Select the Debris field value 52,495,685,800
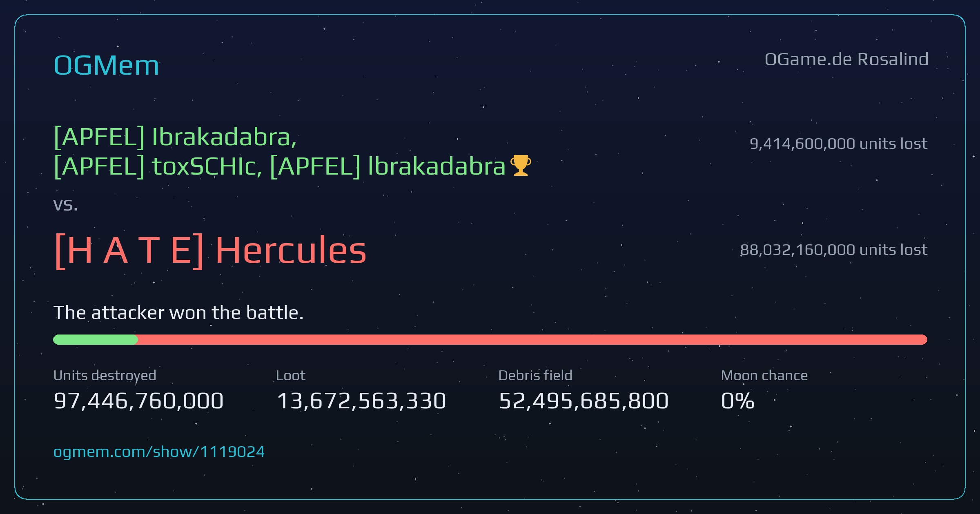Screen dimensions: 980x514 [x=584, y=401]
